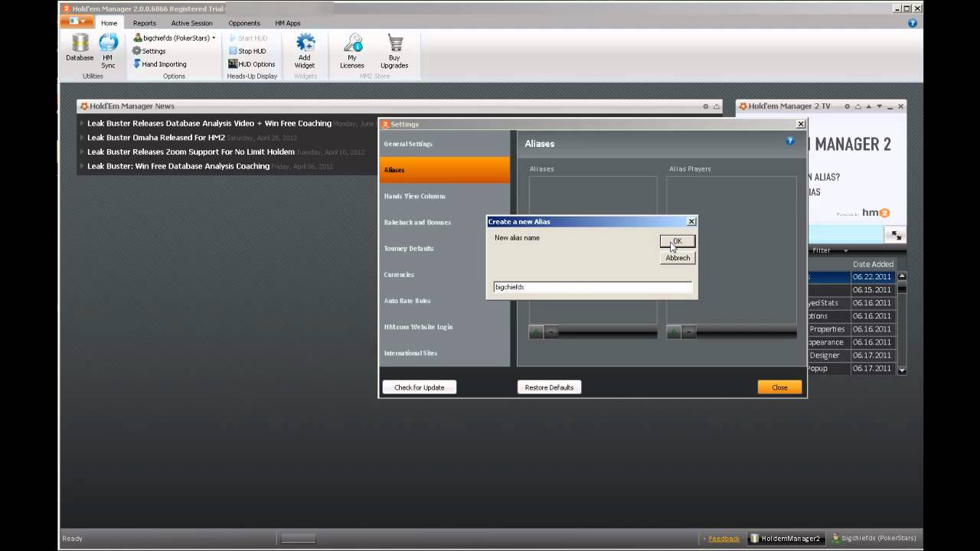
Task: Click the Add Widget icon
Action: click(305, 47)
